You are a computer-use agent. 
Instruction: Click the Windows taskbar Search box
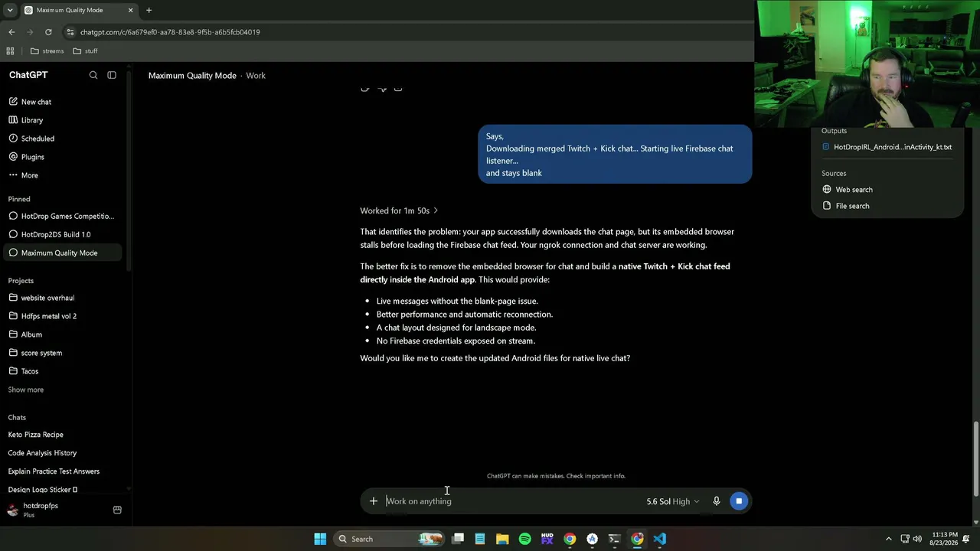pos(387,539)
